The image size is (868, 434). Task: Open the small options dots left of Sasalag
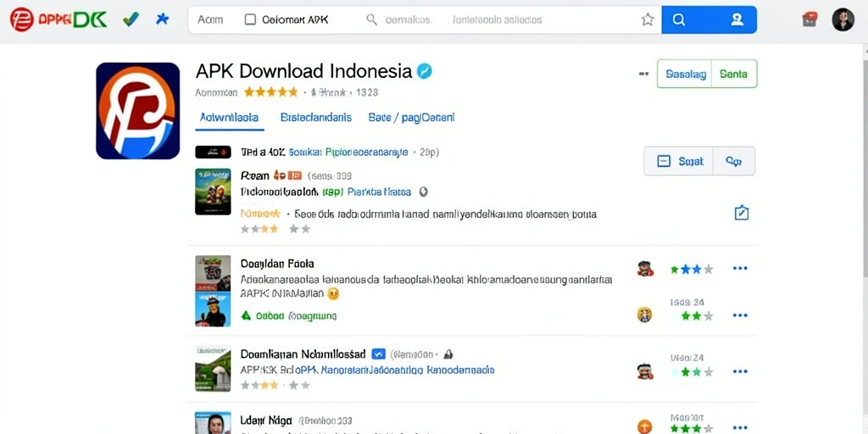click(643, 73)
